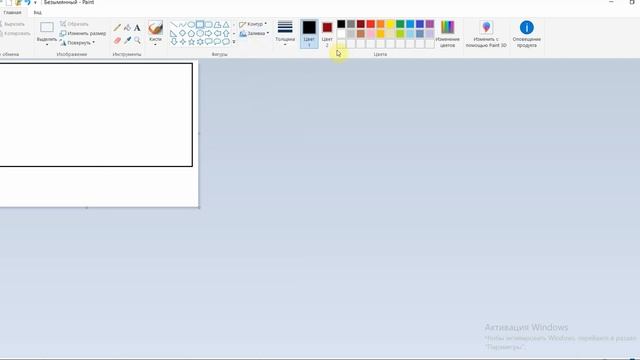Screen dimensions: 640x360
Task: Switch to the Вид (View) tab
Action: pyautogui.click(x=37, y=13)
